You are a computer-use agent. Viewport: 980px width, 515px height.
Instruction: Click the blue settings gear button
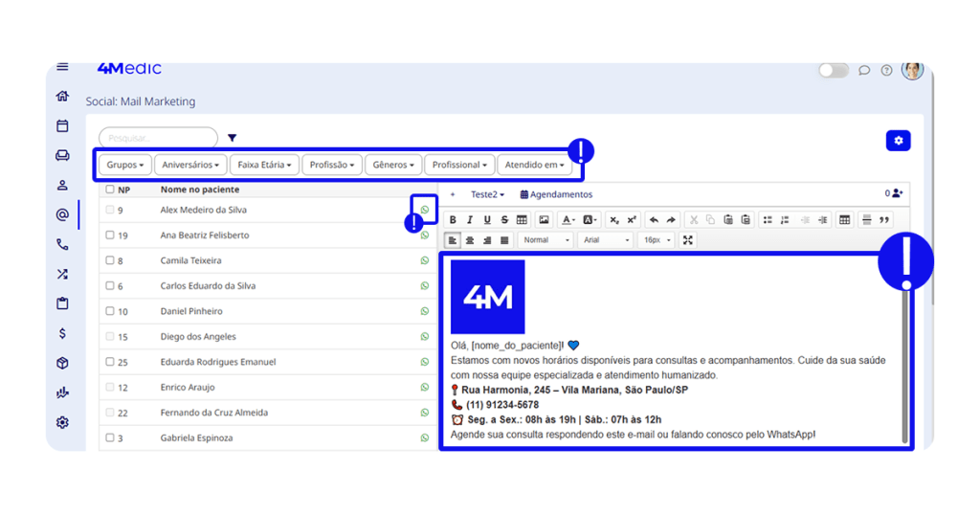(898, 141)
